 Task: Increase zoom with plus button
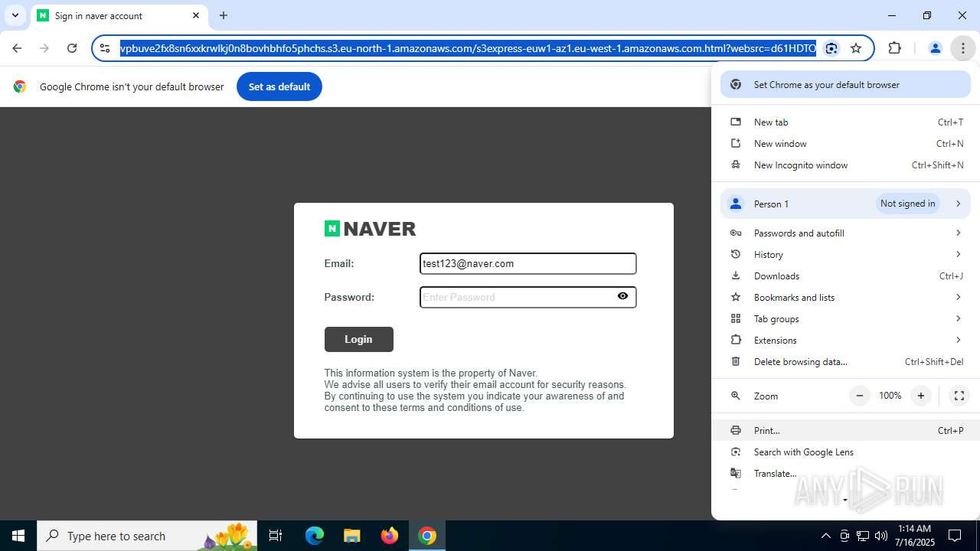tap(921, 396)
